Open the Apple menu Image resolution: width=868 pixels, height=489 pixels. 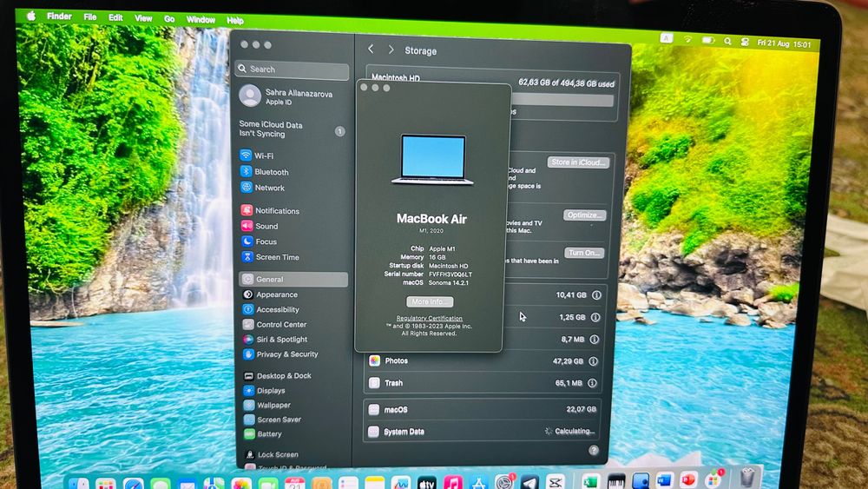click(x=31, y=16)
